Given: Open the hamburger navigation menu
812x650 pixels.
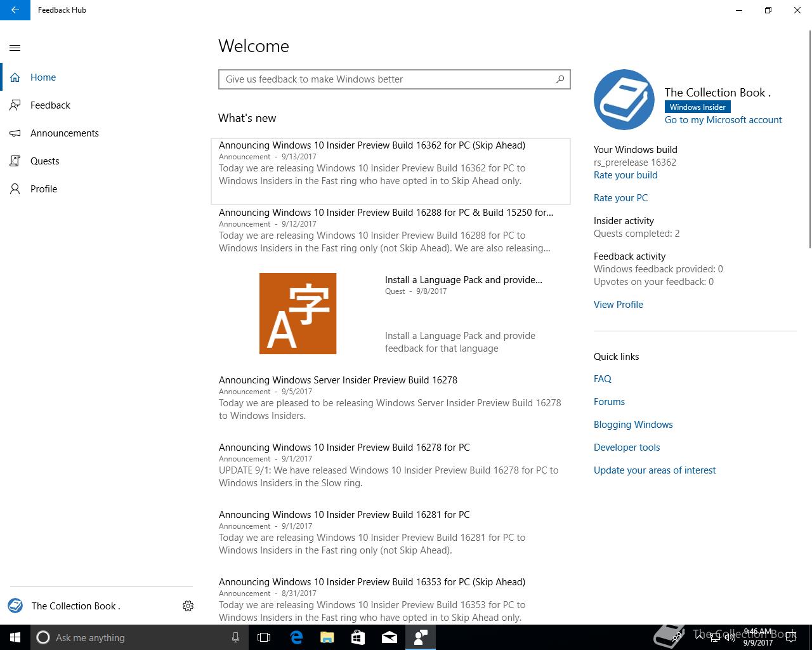Looking at the screenshot, I should 15,48.
